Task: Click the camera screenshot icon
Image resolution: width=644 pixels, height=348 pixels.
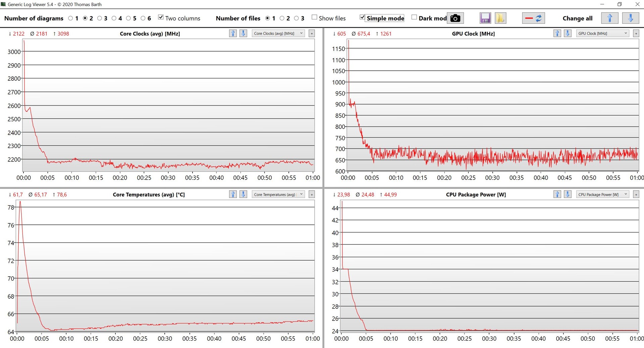Action: point(455,18)
